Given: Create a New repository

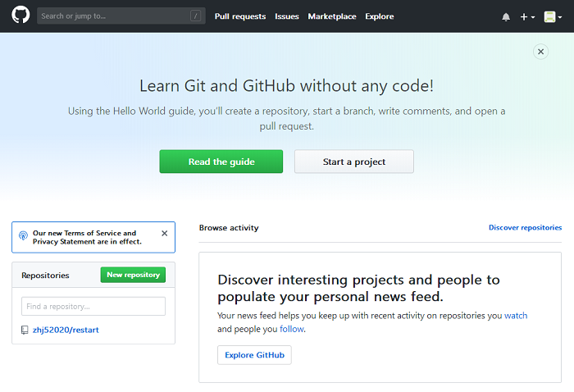Looking at the screenshot, I should pos(133,275).
